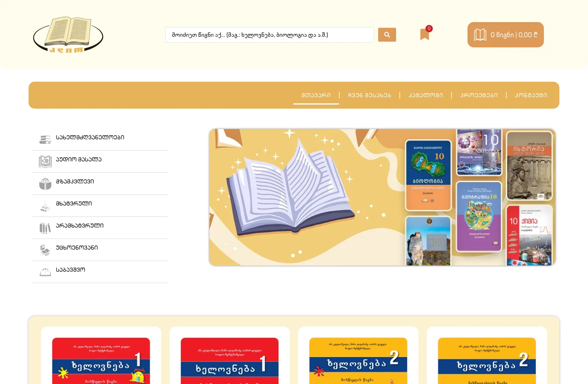Viewport: 588px width, 384px height.
Task: Click the book icon in the cart button
Action: [480, 35]
